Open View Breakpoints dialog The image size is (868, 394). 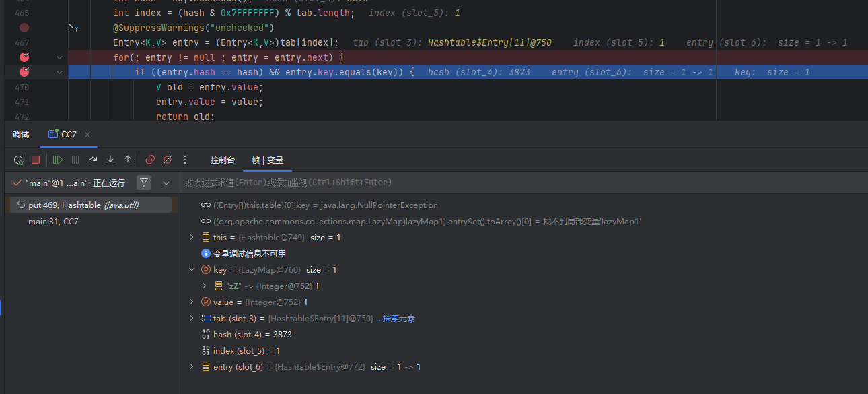pyautogui.click(x=150, y=160)
